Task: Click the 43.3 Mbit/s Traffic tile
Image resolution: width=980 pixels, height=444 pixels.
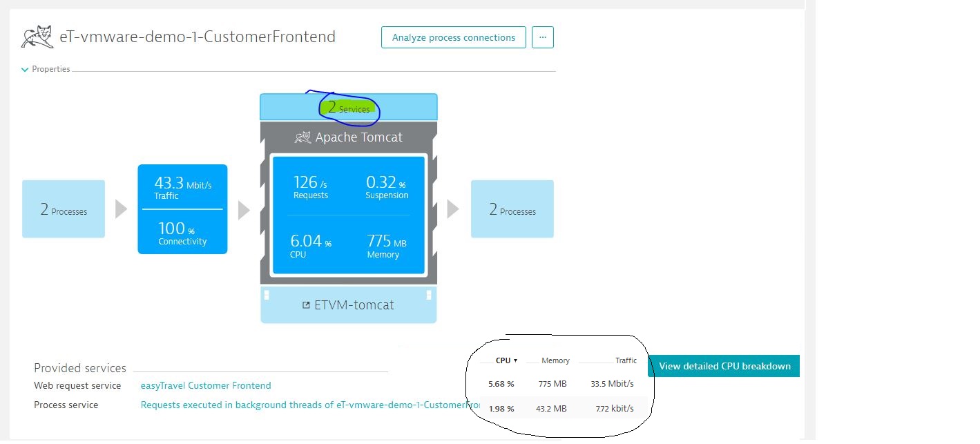Action: coord(182,187)
